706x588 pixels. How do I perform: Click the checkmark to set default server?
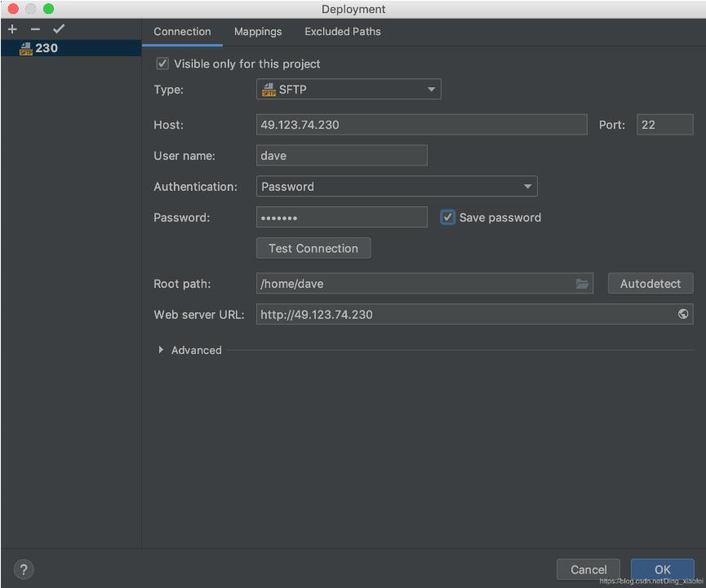click(59, 29)
